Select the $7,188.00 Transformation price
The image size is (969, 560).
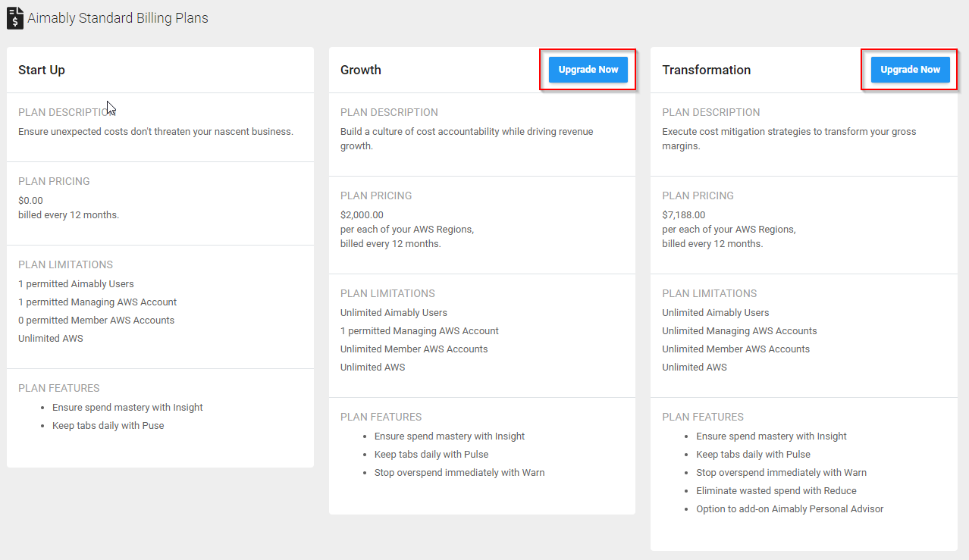click(684, 215)
